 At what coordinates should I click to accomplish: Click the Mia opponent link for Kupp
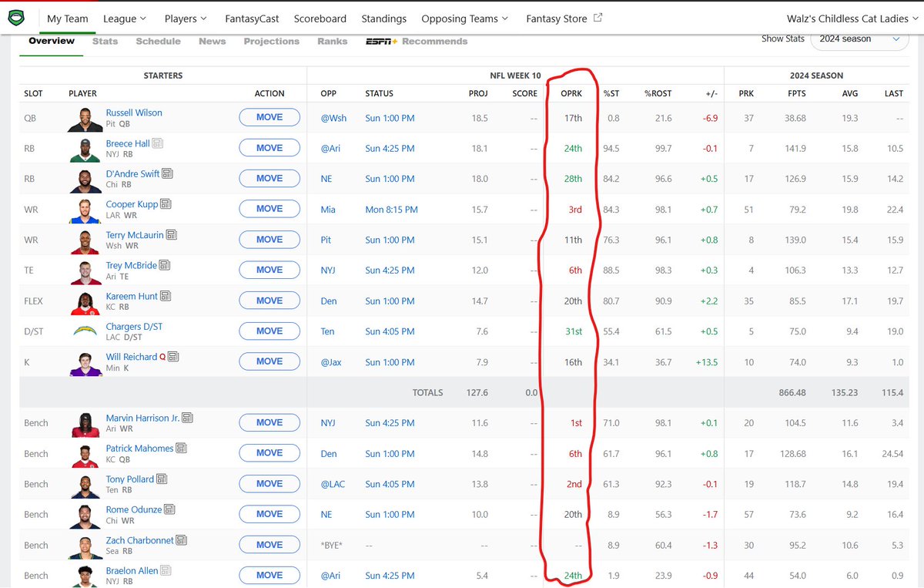pos(327,210)
